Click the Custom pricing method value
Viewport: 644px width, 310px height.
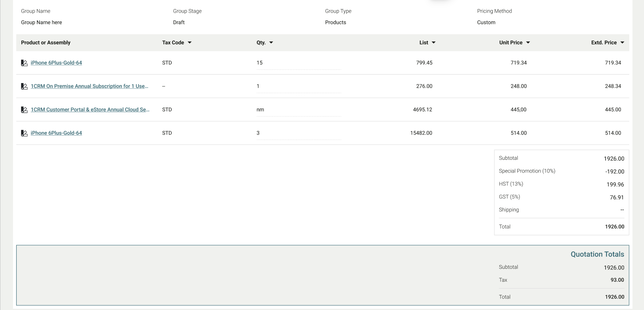[x=486, y=22]
